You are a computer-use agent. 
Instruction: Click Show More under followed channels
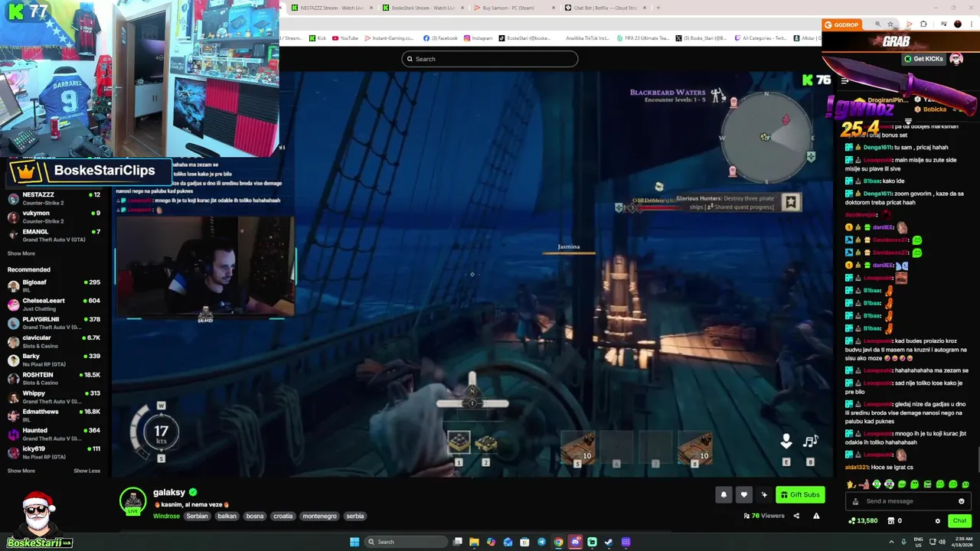click(x=21, y=253)
